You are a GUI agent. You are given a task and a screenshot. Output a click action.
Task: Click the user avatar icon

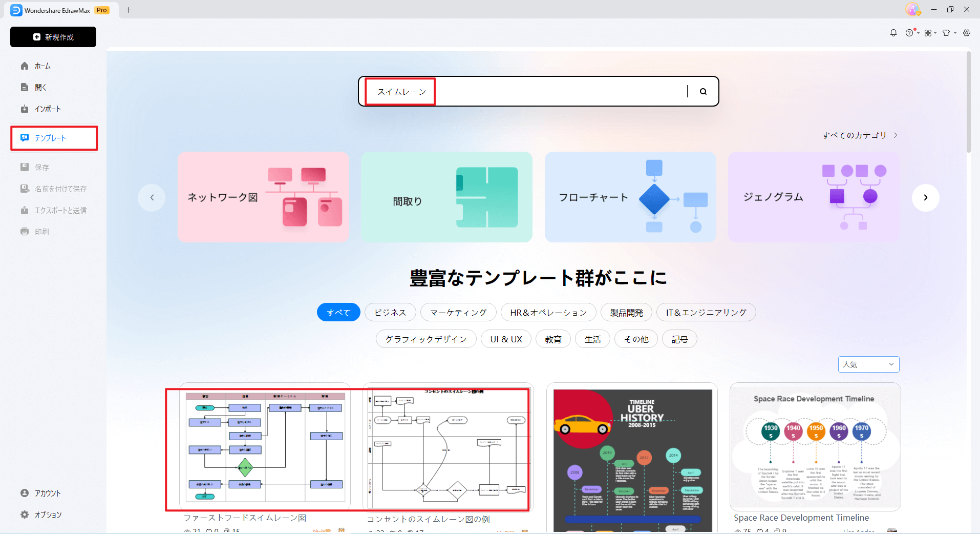tap(912, 9)
